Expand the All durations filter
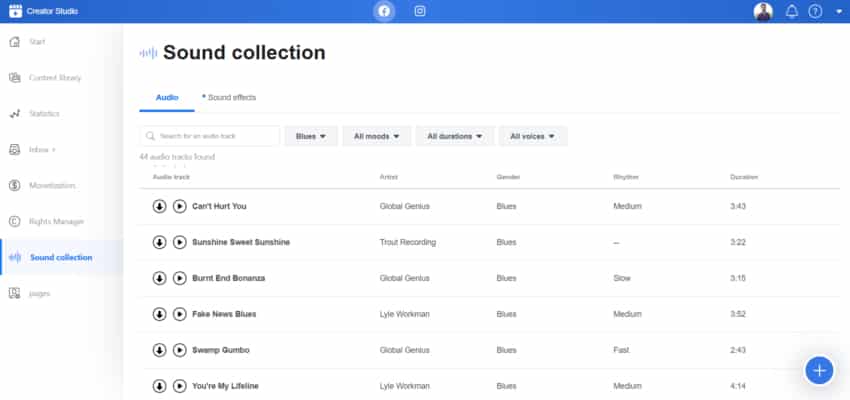850x400 pixels. click(455, 136)
